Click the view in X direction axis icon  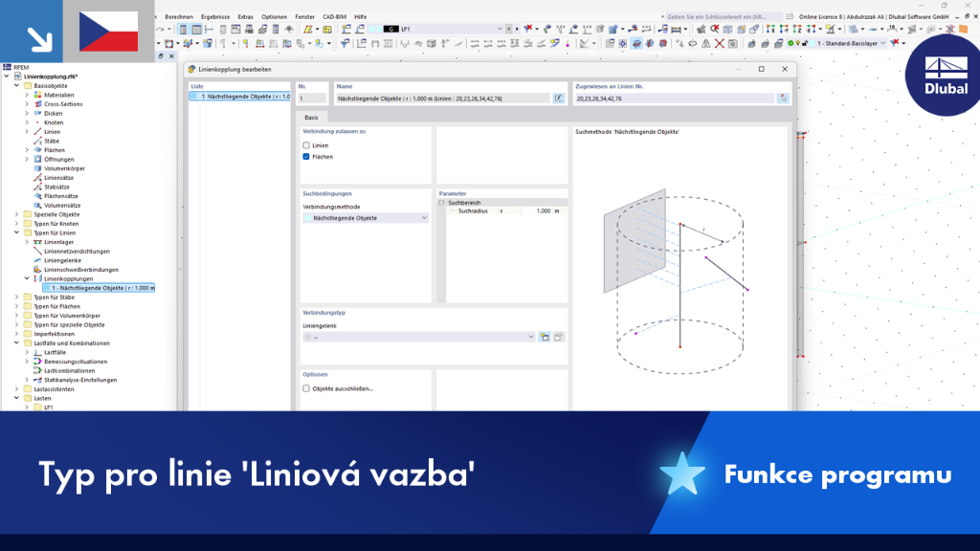(770, 29)
